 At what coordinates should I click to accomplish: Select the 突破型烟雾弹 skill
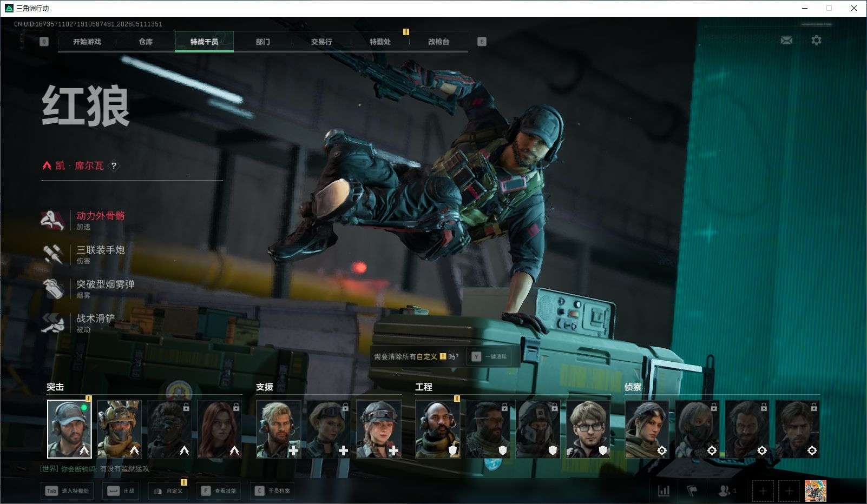[88, 288]
